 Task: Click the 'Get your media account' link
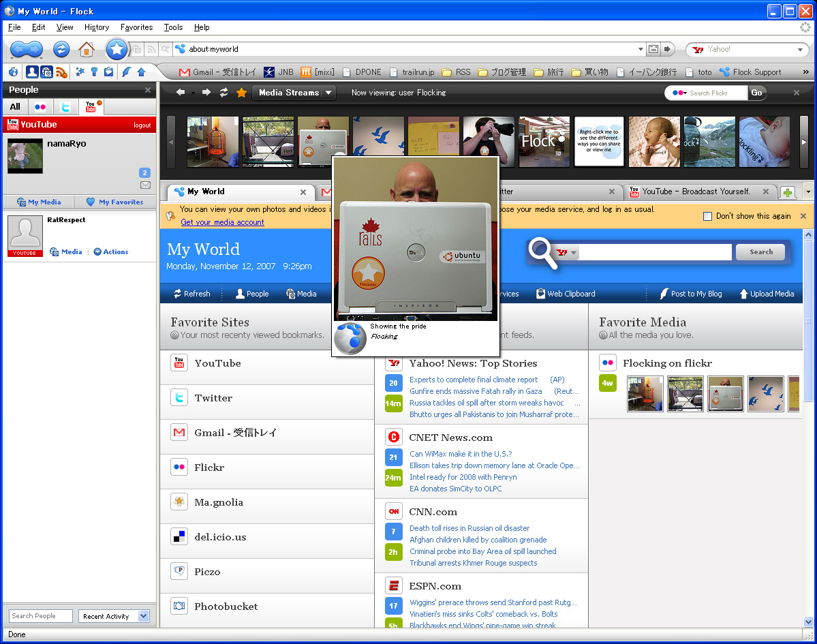click(x=222, y=222)
